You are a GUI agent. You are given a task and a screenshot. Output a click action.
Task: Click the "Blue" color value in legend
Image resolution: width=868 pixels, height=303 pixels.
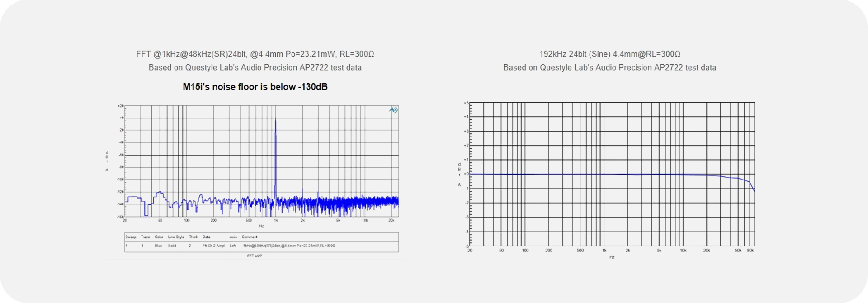click(x=158, y=246)
